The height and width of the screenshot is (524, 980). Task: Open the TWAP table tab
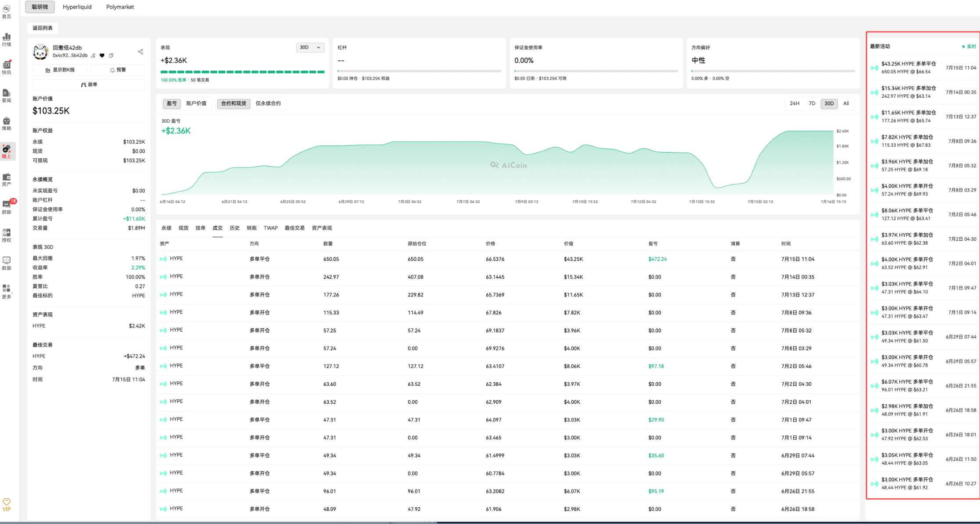click(x=271, y=228)
